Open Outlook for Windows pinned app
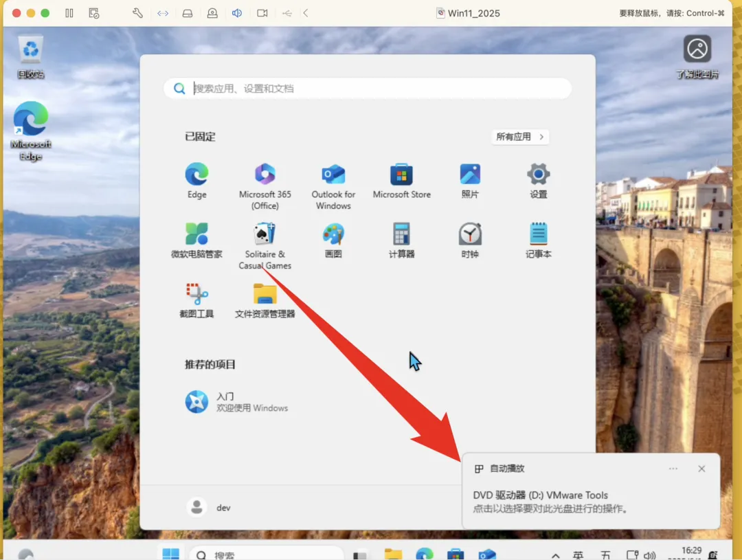742x560 pixels. 333,186
